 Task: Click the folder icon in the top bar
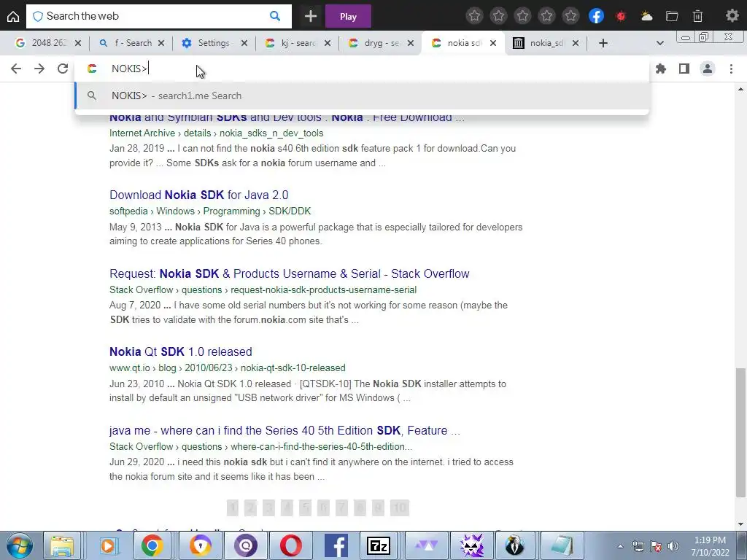[x=672, y=16]
